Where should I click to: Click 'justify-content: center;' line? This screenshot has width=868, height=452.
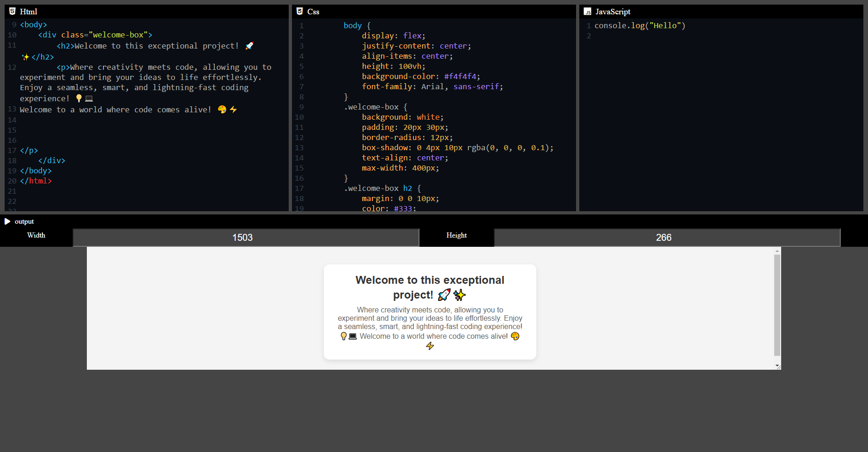pos(416,46)
